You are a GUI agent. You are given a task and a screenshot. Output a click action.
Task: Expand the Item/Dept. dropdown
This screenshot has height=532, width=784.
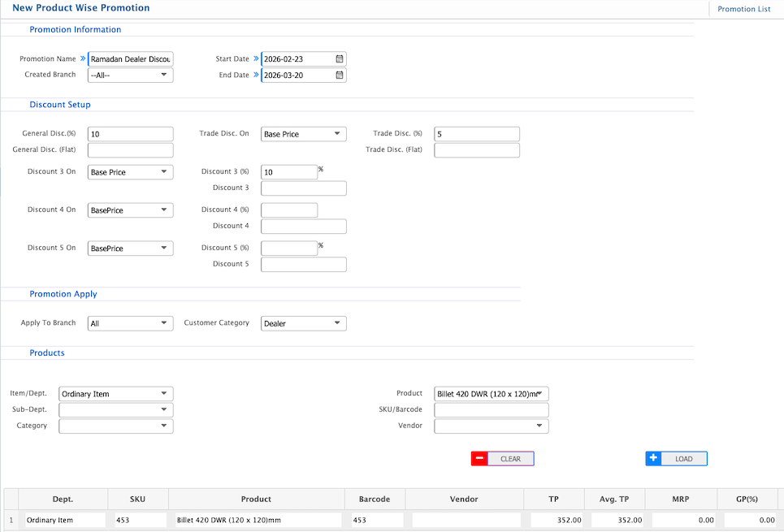115,394
